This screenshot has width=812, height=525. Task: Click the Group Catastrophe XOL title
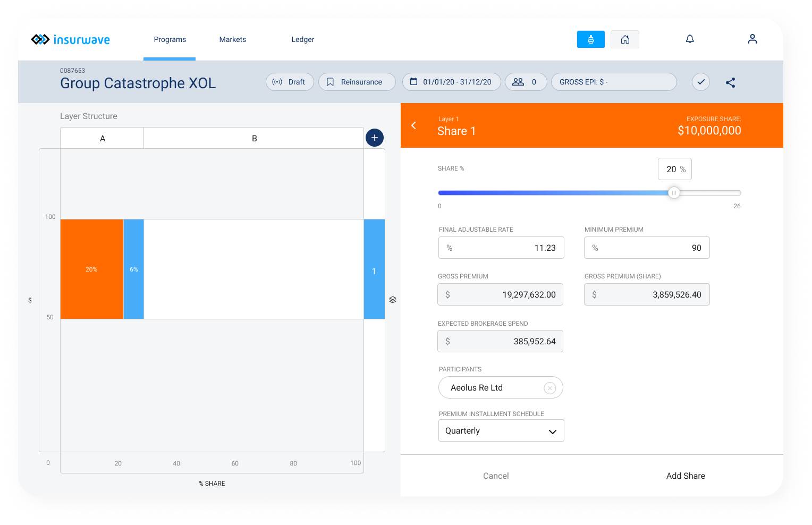tap(138, 83)
